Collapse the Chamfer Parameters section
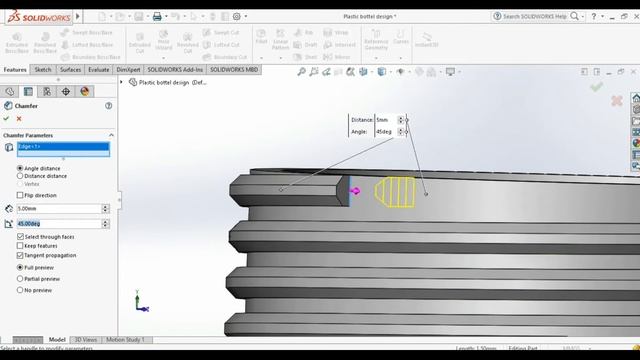The height and width of the screenshot is (360, 640). click(x=111, y=135)
